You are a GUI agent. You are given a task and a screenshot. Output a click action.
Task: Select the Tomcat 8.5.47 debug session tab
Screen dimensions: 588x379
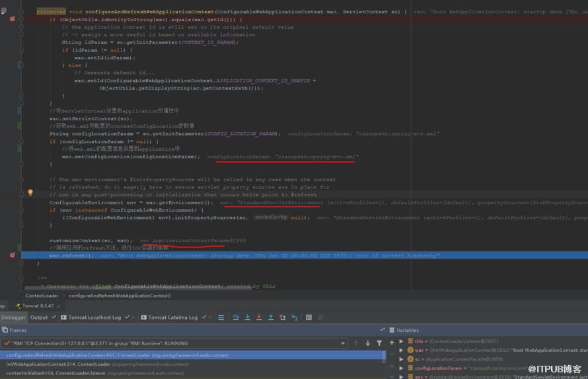[38, 306]
